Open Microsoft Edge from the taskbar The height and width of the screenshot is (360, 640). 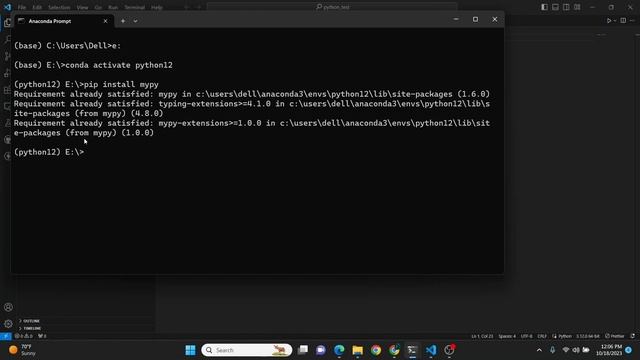coord(339,350)
